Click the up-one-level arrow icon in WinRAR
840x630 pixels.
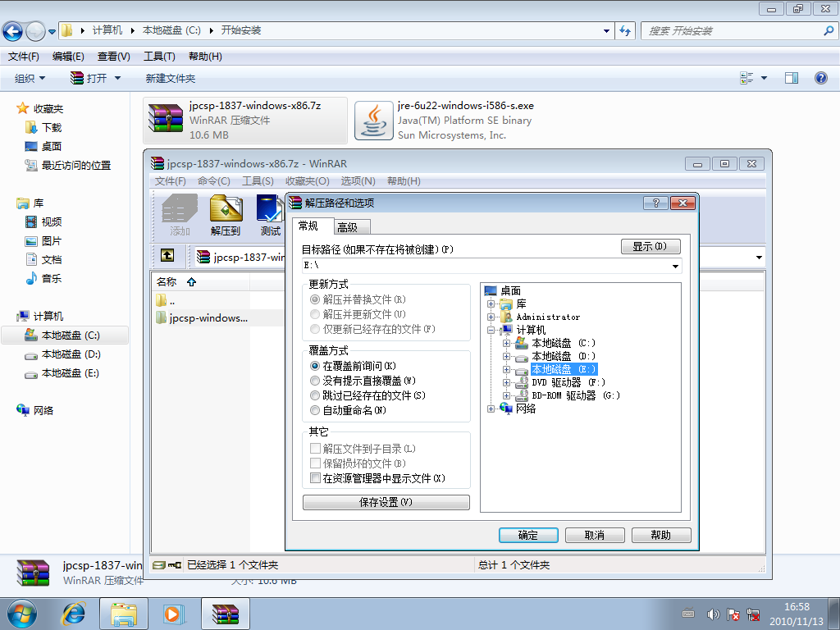(x=167, y=256)
